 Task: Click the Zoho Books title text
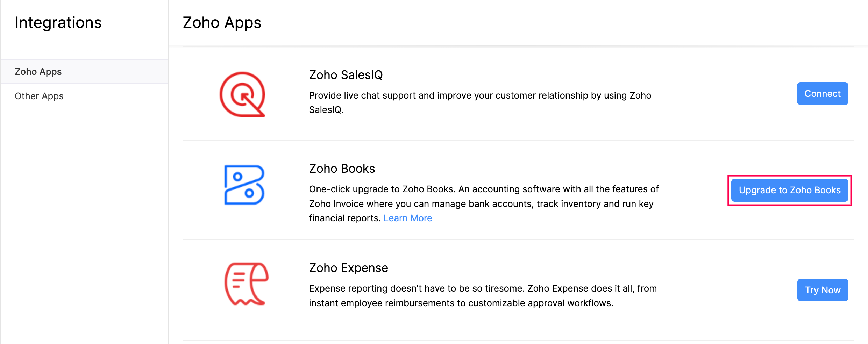coord(342,169)
